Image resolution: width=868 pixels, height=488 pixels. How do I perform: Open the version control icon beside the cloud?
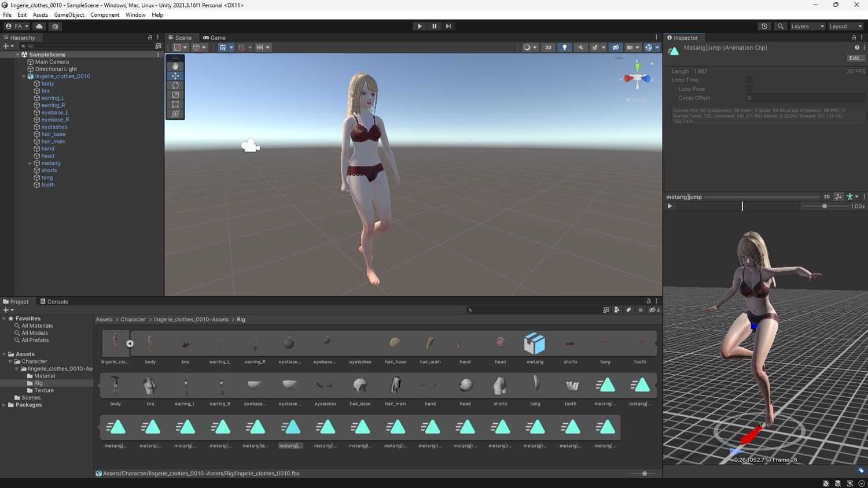tap(55, 26)
